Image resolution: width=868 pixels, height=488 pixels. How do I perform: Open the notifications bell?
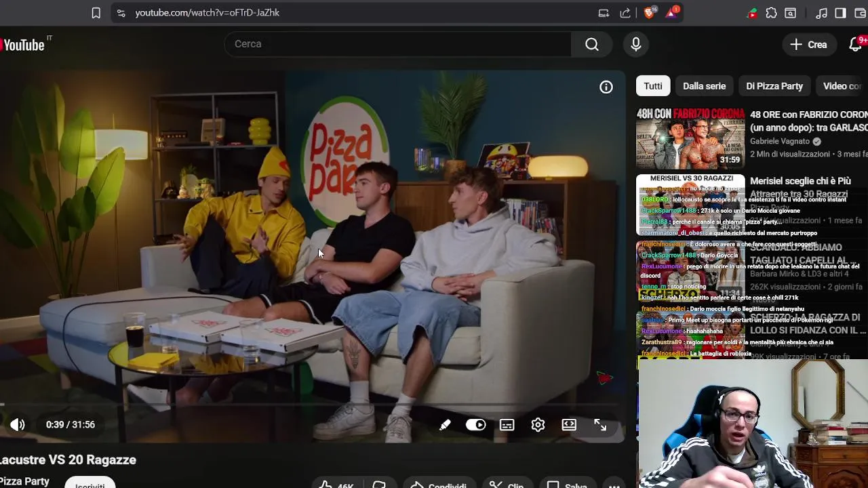tap(856, 44)
